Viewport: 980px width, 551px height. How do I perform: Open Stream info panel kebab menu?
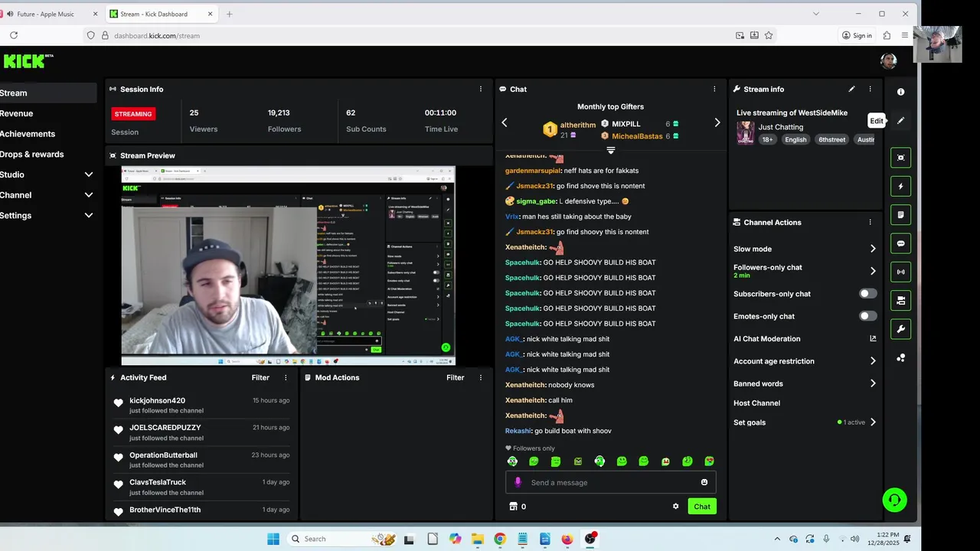click(x=870, y=89)
